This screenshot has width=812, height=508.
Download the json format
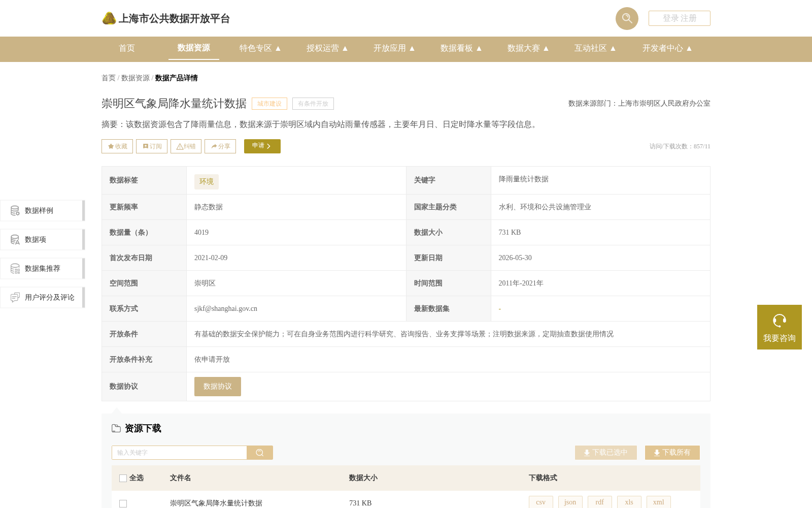click(570, 502)
